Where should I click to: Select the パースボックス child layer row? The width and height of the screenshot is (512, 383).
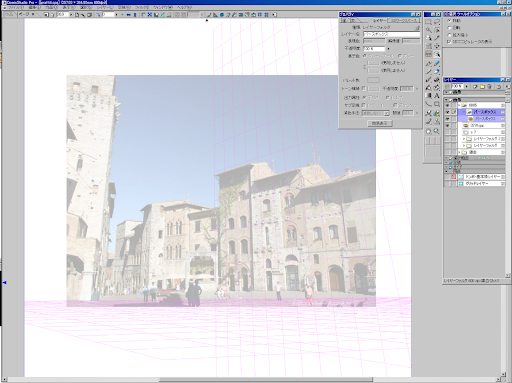point(481,119)
